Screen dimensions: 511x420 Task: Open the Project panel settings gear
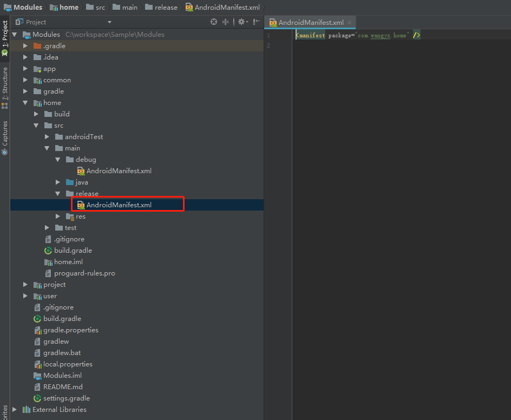[241, 22]
